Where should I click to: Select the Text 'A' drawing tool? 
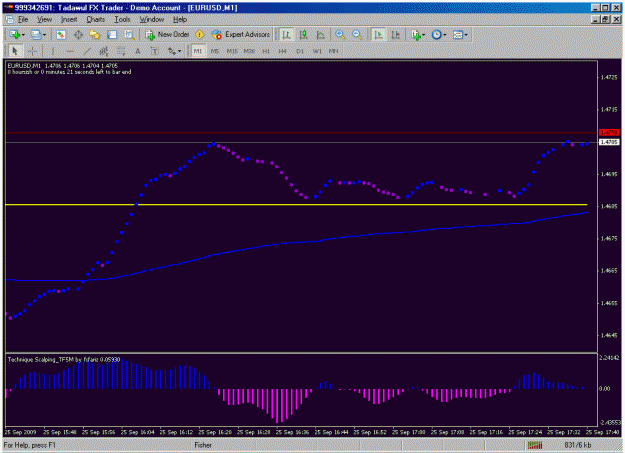[138, 51]
